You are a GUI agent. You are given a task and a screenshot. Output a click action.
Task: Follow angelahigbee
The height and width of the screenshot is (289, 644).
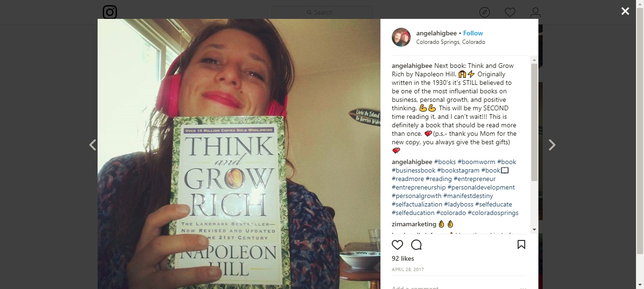473,33
